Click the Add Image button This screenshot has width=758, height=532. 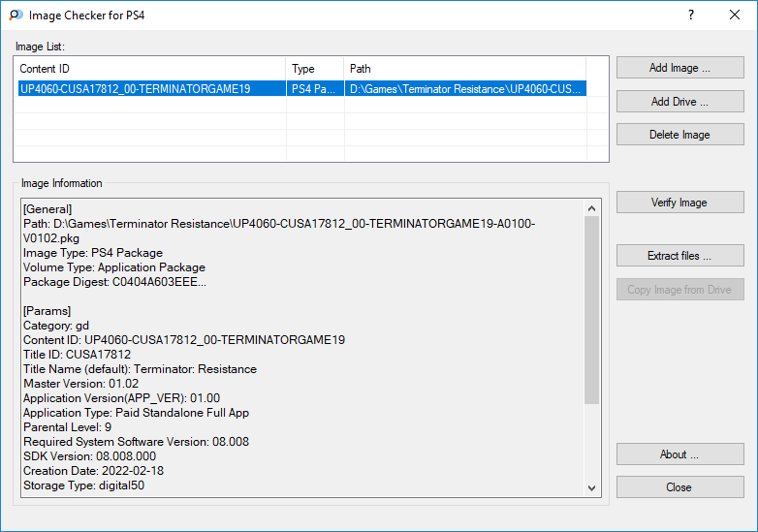point(679,68)
